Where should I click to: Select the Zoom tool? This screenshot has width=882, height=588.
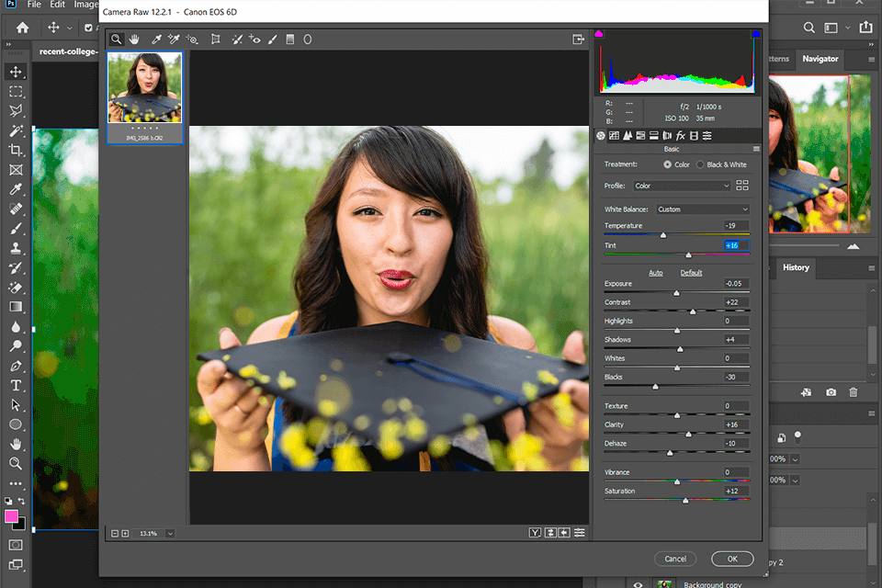[116, 39]
